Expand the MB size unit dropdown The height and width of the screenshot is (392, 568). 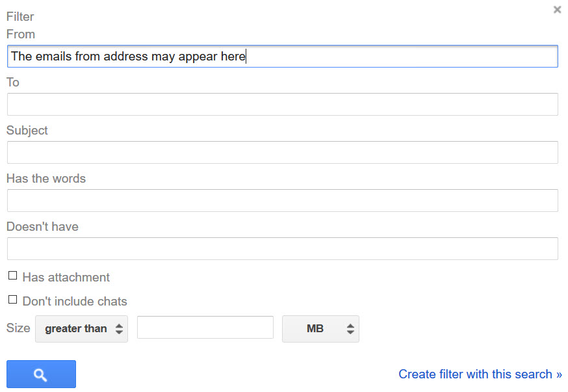(320, 329)
